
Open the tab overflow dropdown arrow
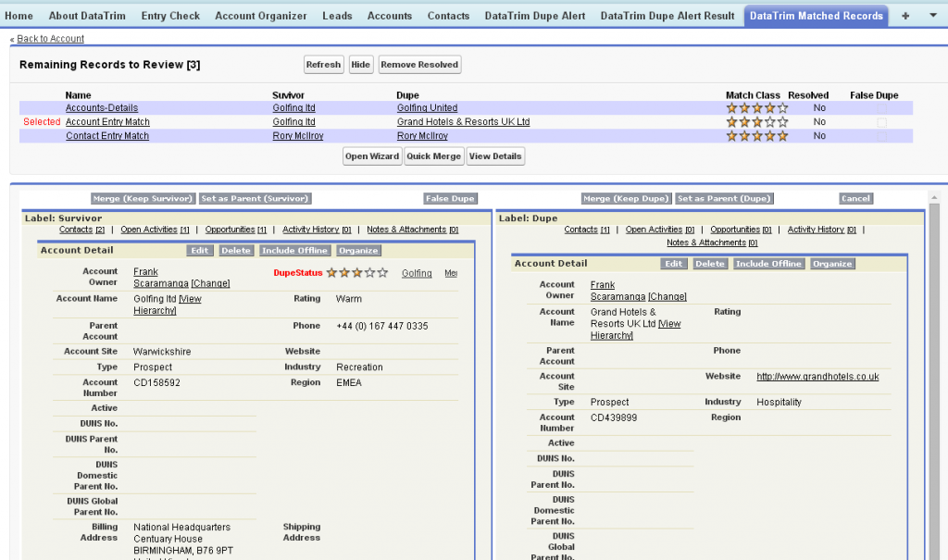coord(932,16)
